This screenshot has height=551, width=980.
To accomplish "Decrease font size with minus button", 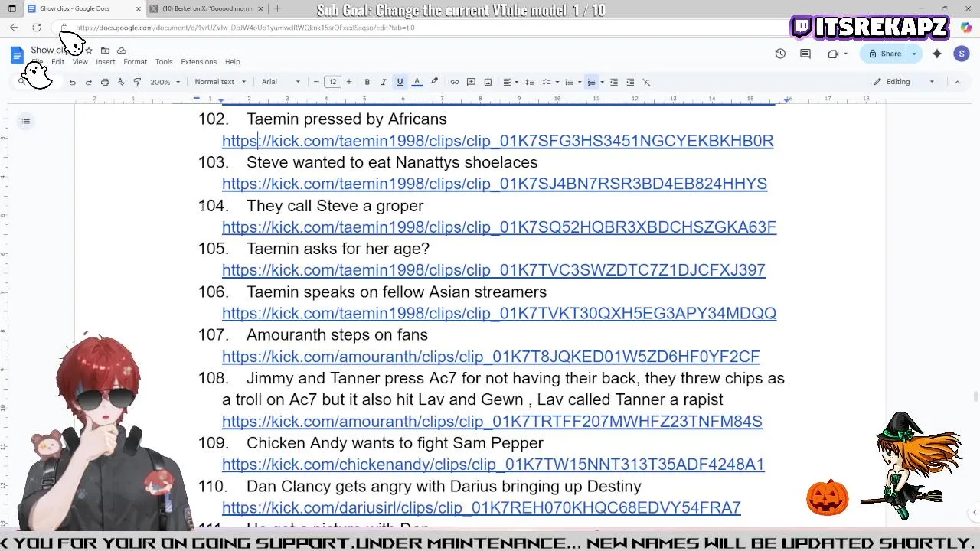I will pyautogui.click(x=316, y=82).
